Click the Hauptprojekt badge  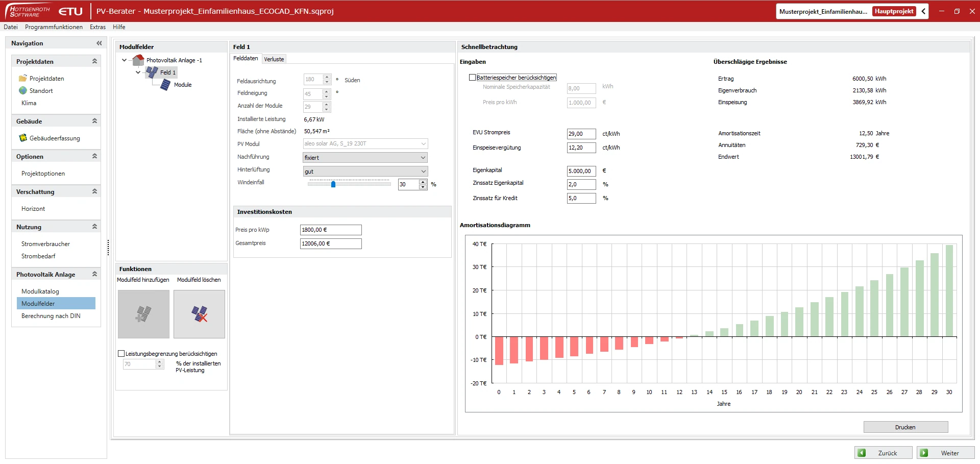coord(894,11)
